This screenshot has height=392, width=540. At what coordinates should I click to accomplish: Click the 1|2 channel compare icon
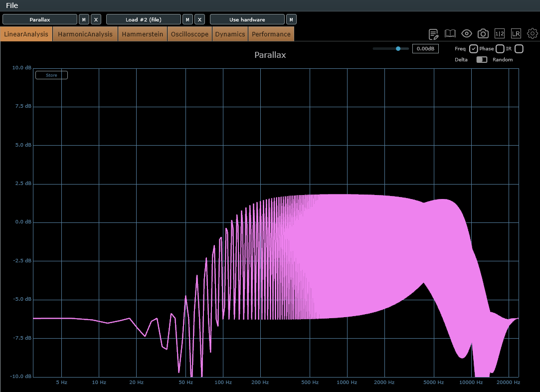(x=499, y=33)
